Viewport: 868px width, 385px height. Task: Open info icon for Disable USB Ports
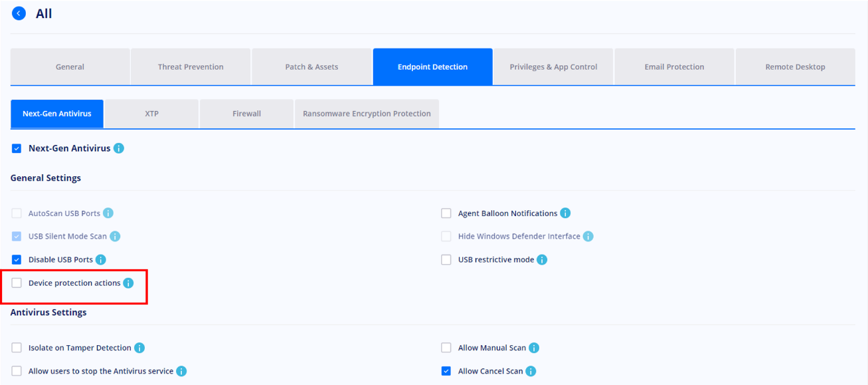101,260
